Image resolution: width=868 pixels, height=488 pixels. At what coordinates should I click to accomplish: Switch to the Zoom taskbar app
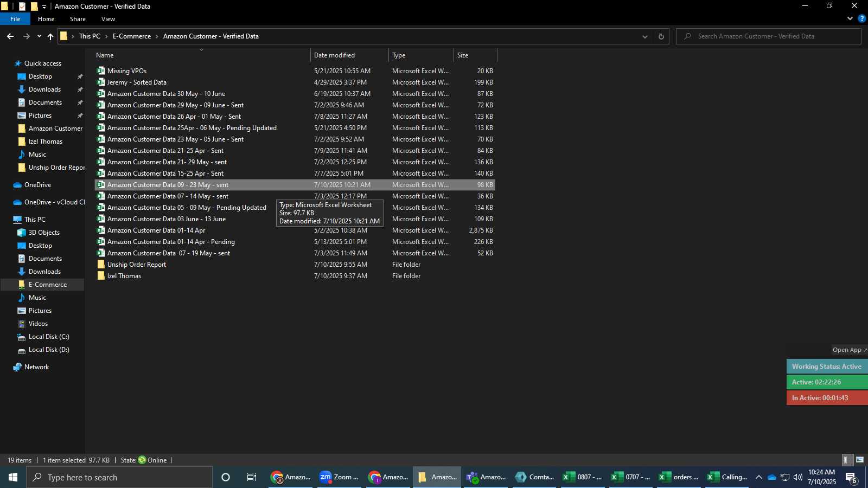[339, 477]
